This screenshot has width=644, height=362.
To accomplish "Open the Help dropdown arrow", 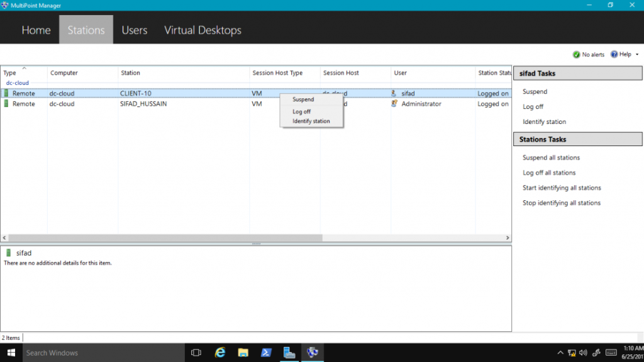I will click(637, 54).
